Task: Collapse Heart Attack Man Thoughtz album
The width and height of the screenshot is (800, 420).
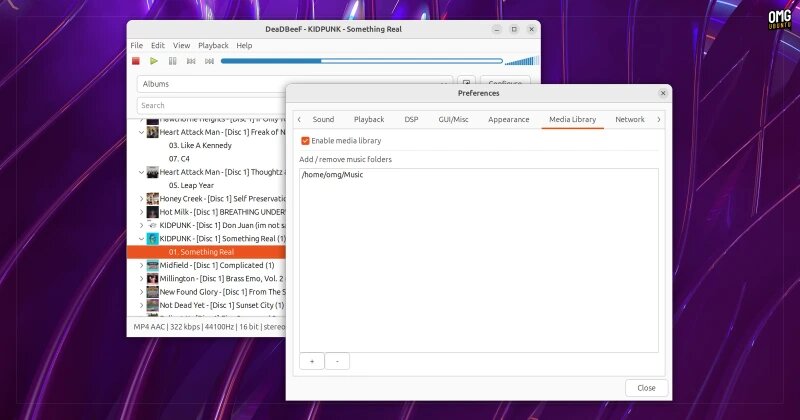Action: [141, 172]
